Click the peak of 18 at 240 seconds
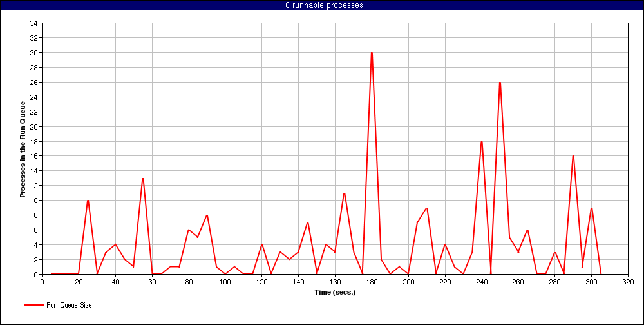This screenshot has height=325, width=644. point(481,141)
